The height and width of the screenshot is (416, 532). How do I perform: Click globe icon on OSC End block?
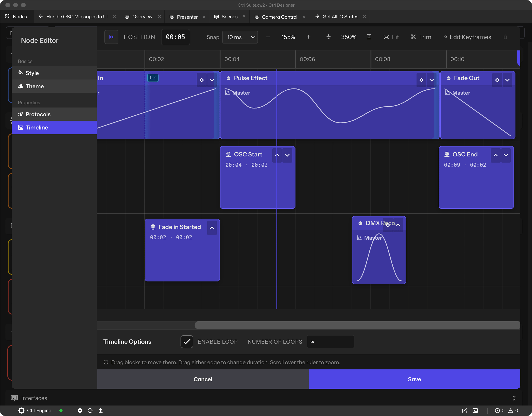pos(447,154)
